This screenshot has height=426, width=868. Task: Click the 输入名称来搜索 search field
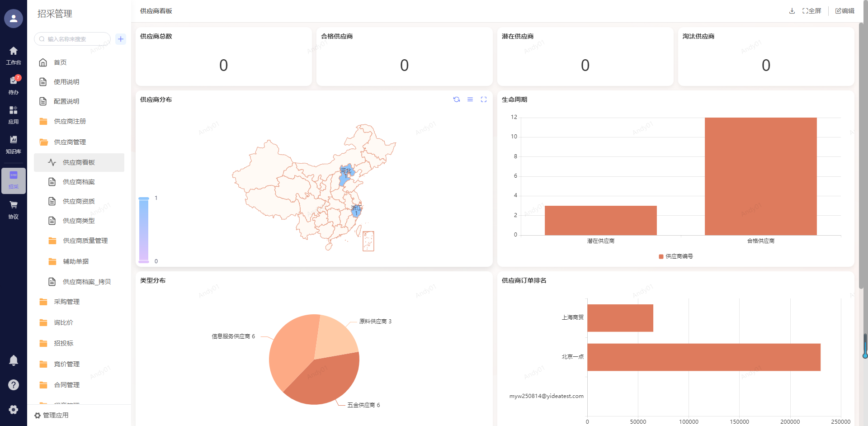(x=75, y=39)
